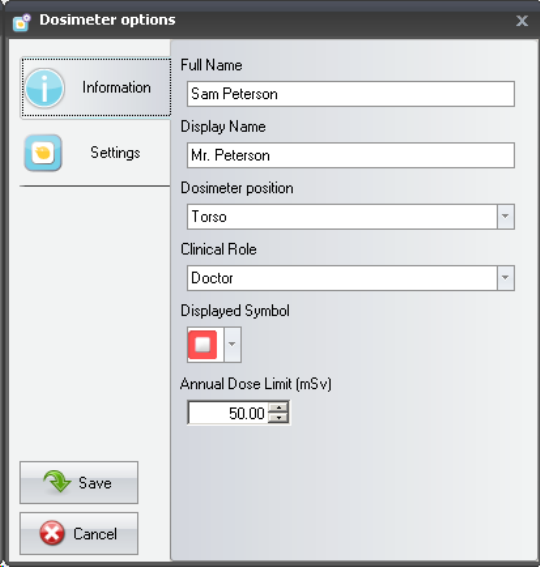Click the Settings panel icon
The image size is (540, 567).
[x=43, y=153]
